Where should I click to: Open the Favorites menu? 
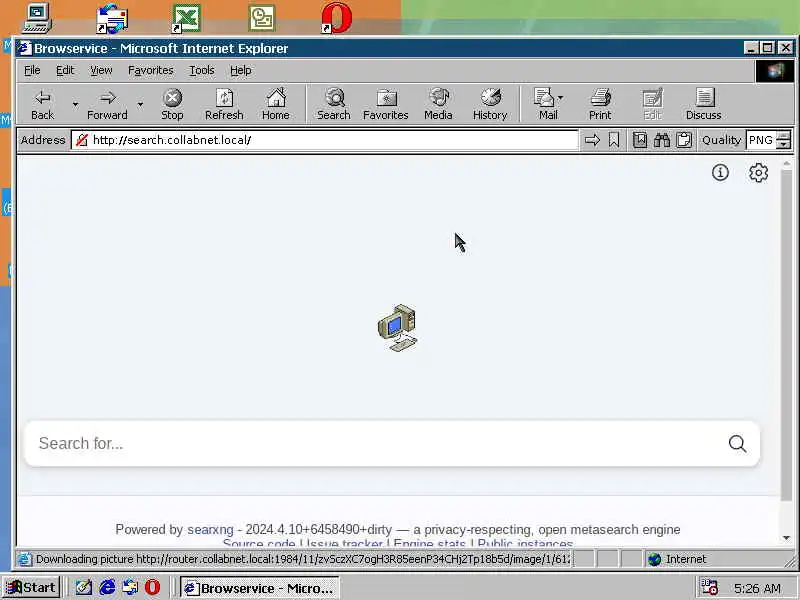(151, 70)
